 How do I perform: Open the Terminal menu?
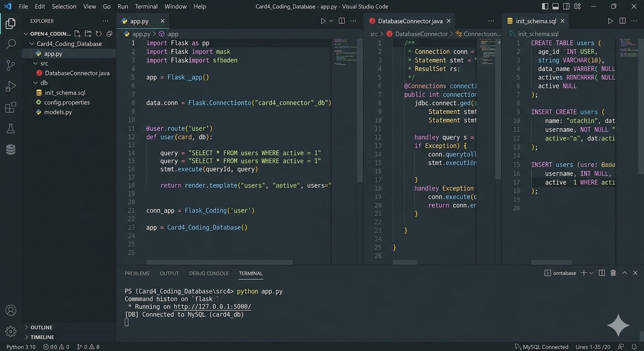coord(146,6)
